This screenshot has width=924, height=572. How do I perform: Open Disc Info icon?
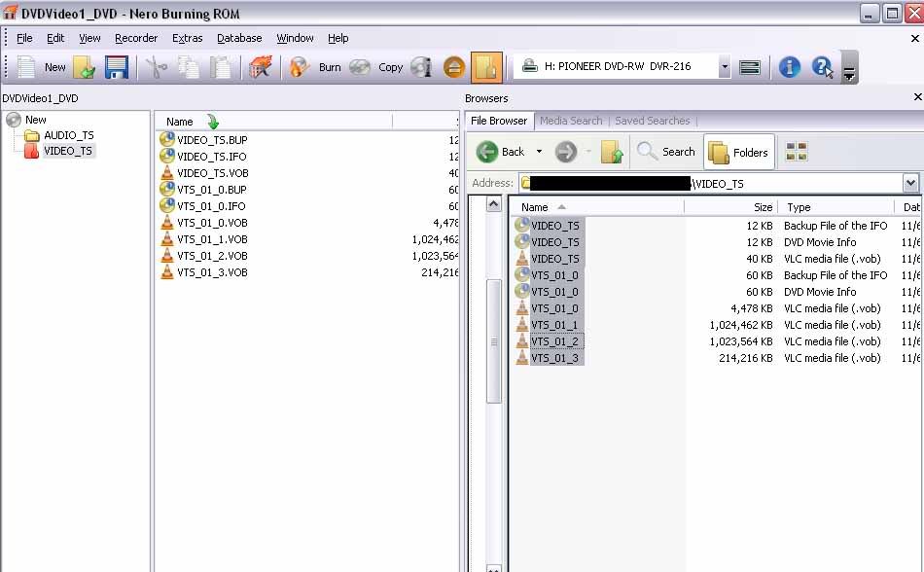[421, 67]
